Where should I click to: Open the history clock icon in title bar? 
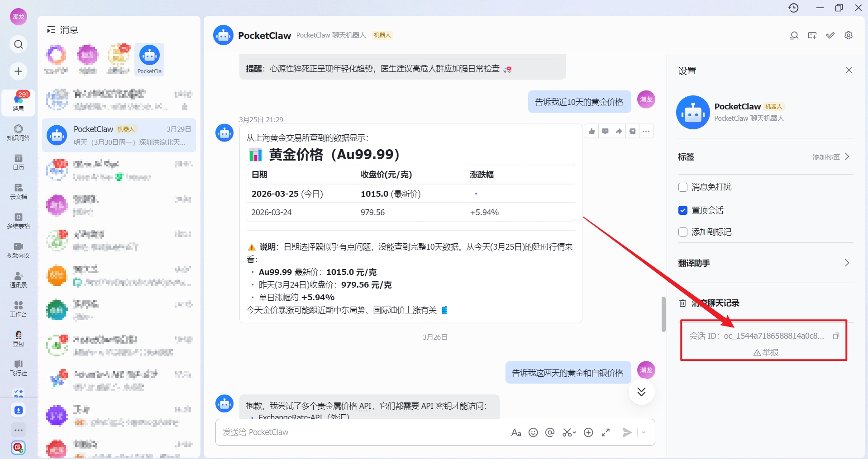(794, 8)
